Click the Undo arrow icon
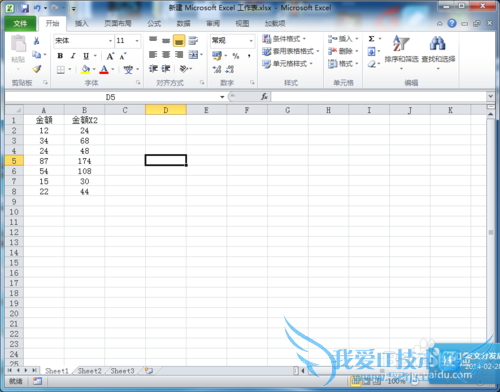 click(x=37, y=8)
